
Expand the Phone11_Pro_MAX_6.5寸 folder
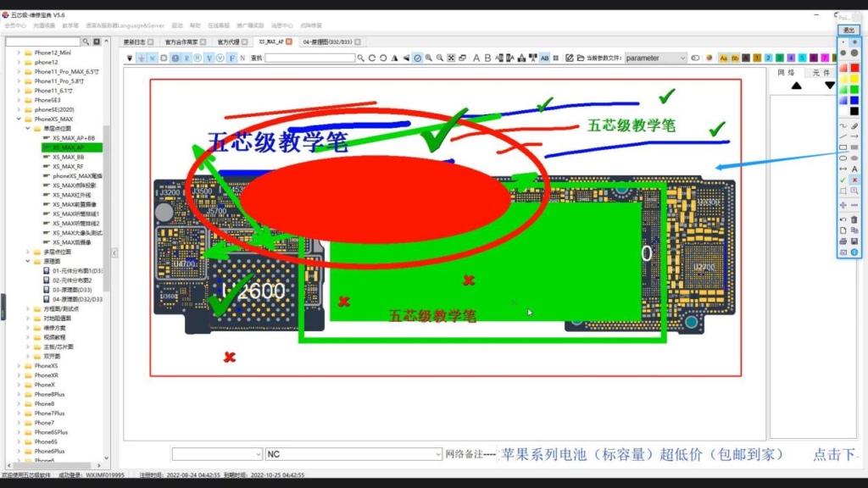[x=19, y=71]
